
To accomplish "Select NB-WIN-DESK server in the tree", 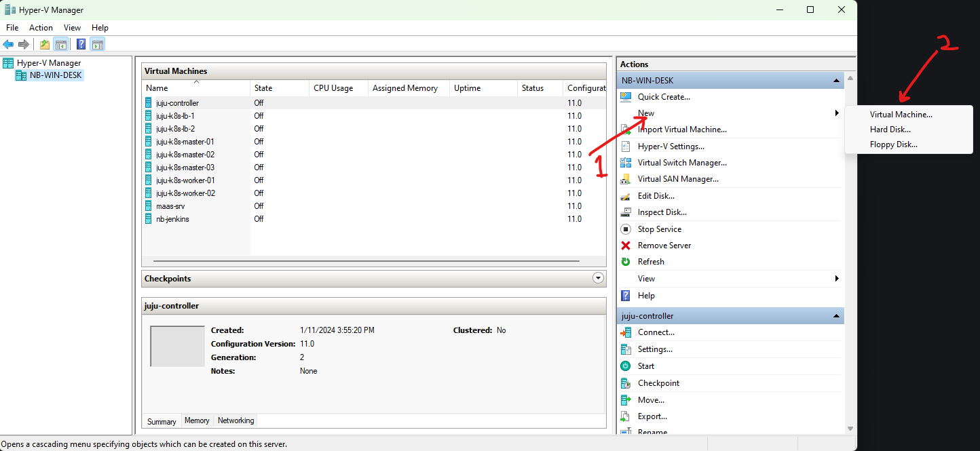I will click(x=55, y=75).
